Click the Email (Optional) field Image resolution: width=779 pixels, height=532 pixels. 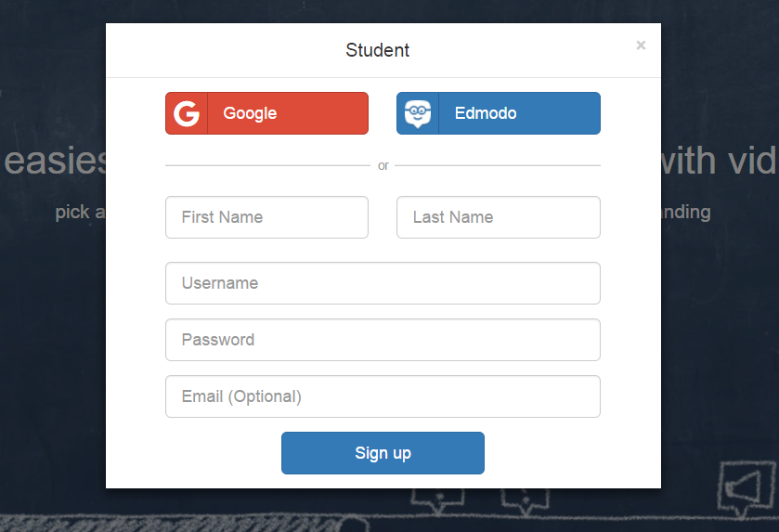383,396
